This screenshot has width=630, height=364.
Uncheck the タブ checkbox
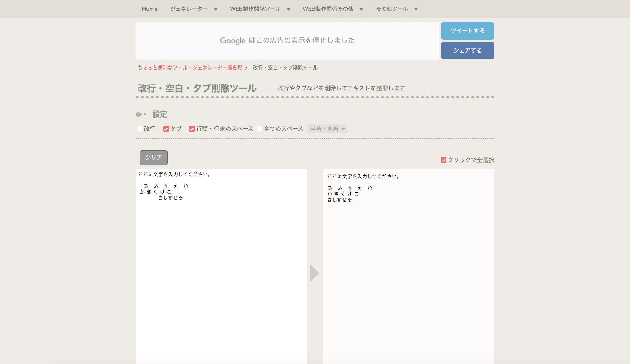[166, 129]
